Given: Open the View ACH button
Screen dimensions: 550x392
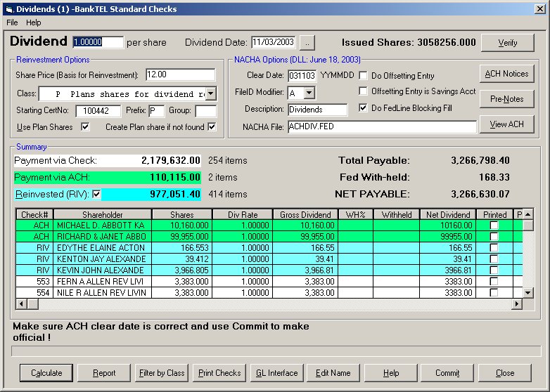Looking at the screenshot, I should (x=506, y=124).
